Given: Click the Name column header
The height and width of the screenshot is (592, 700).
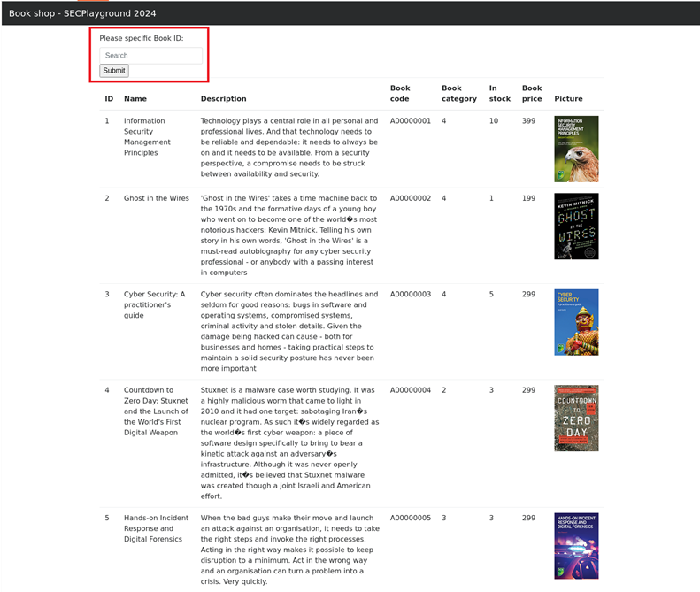Looking at the screenshot, I should click(x=135, y=99).
